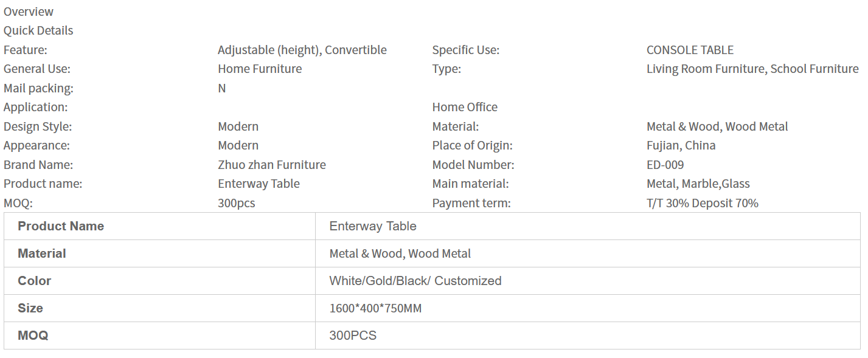Image resolution: width=868 pixels, height=358 pixels.
Task: Select the "Adjustable (height), Convertible" feature value
Action: pyautogui.click(x=302, y=50)
